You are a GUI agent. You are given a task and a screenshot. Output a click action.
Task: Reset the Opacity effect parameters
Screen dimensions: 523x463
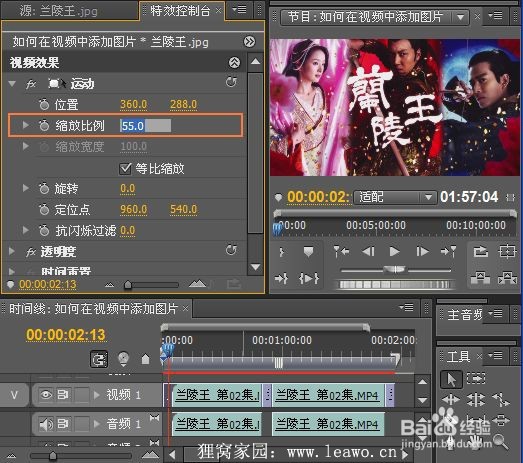coord(231,250)
